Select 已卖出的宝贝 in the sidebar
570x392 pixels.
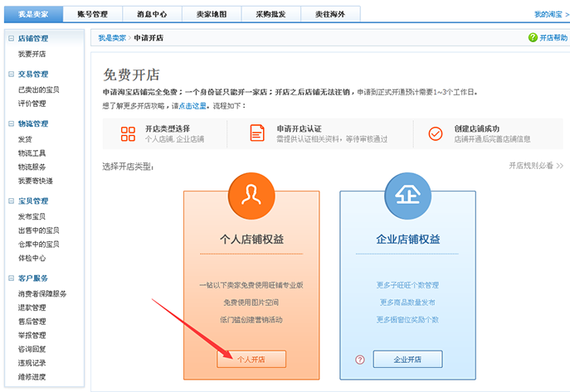(x=39, y=90)
